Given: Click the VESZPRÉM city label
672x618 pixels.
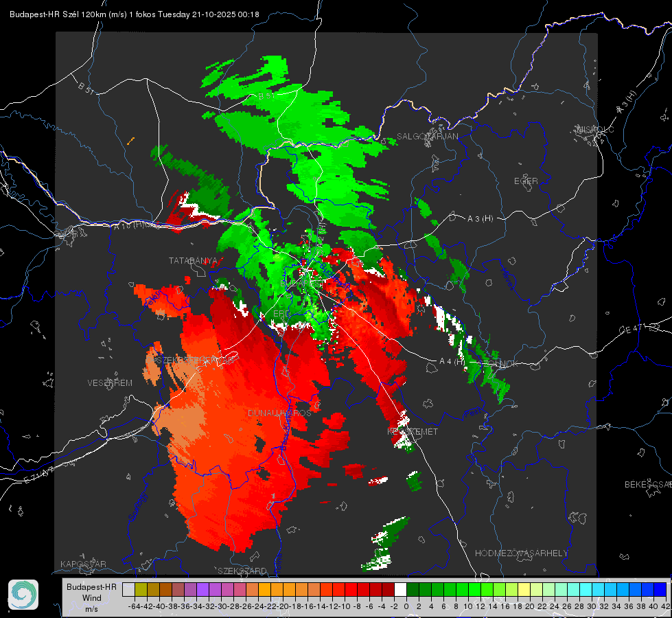Looking at the screenshot, I should 110,382.
